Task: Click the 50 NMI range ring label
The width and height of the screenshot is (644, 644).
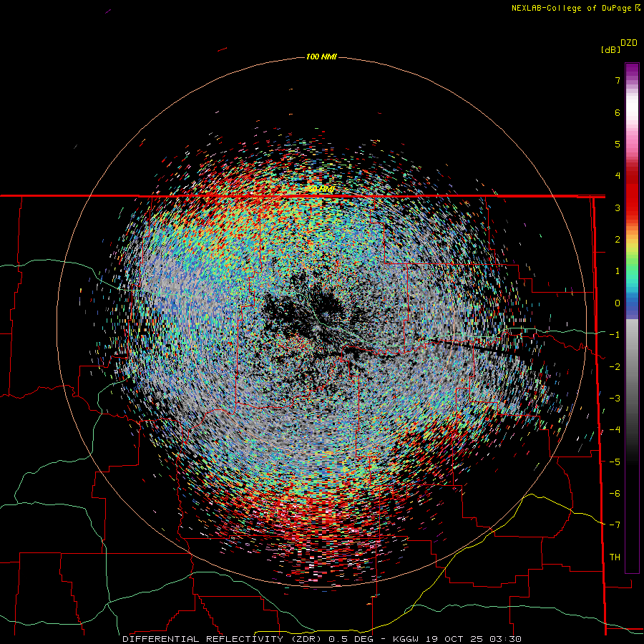Action: click(321, 189)
